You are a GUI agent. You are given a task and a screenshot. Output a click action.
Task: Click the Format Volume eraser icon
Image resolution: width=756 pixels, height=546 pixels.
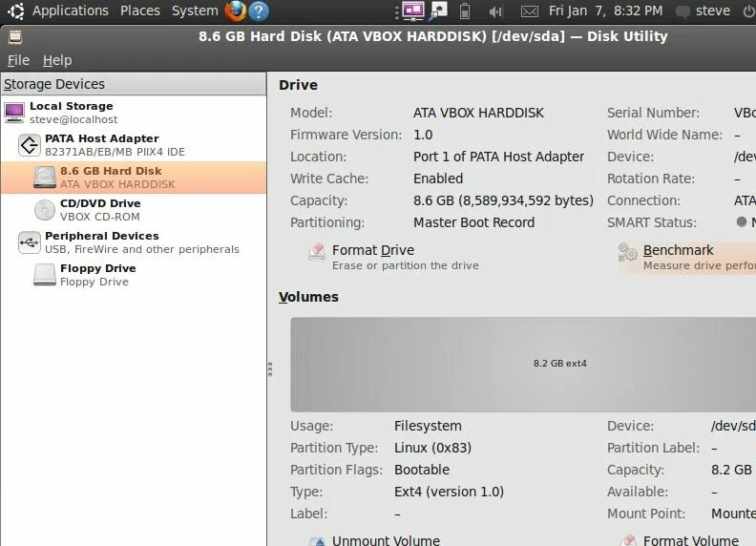pyautogui.click(x=628, y=540)
